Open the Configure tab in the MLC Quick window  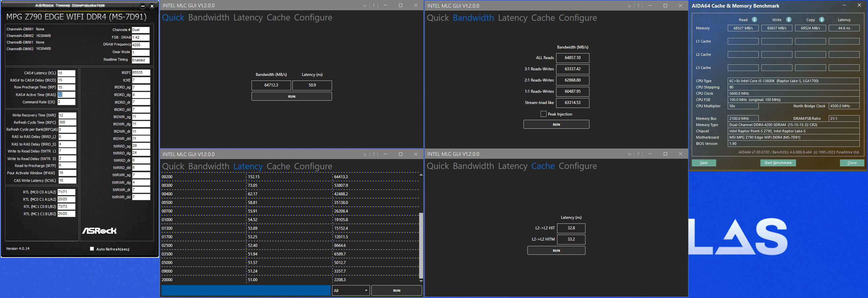coord(313,17)
